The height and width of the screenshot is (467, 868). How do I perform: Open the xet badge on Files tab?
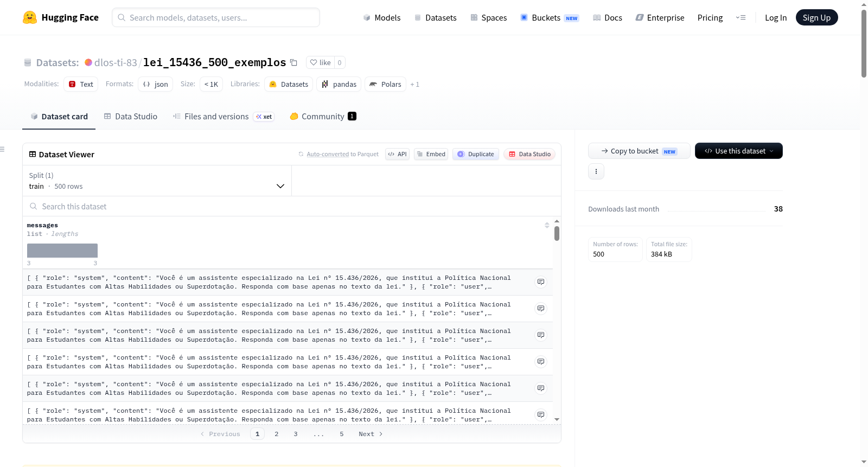pyautogui.click(x=264, y=117)
